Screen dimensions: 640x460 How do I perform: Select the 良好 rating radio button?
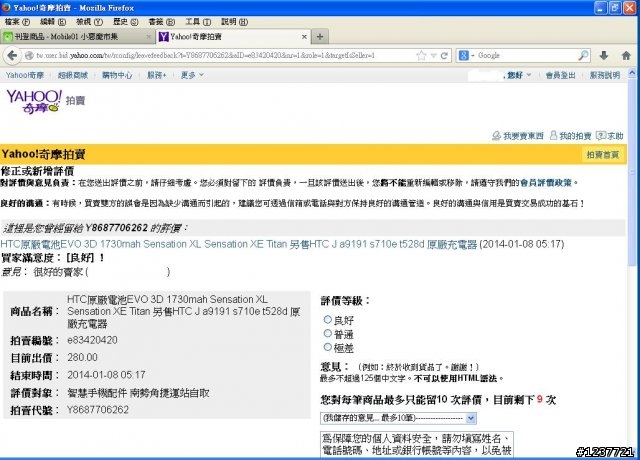pyautogui.click(x=327, y=319)
